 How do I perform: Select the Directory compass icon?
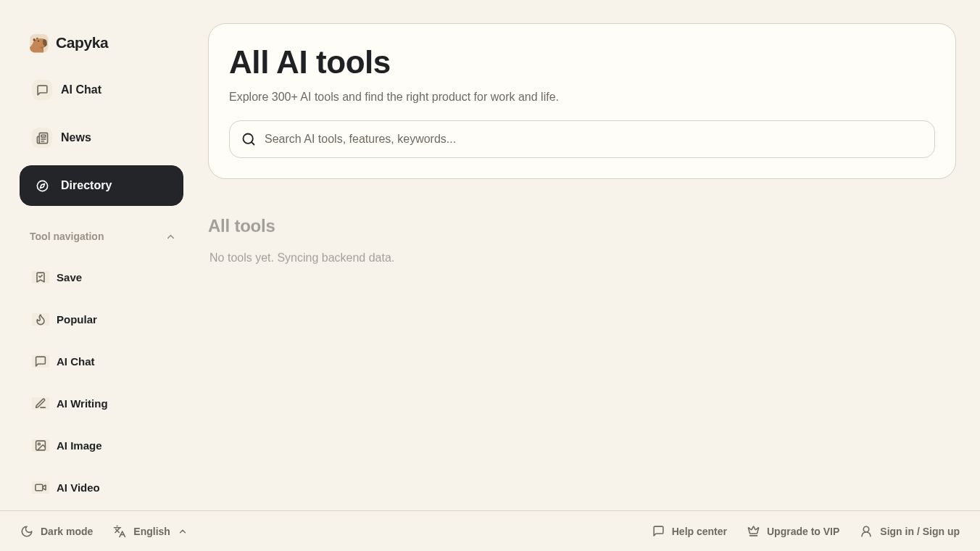coord(42,186)
